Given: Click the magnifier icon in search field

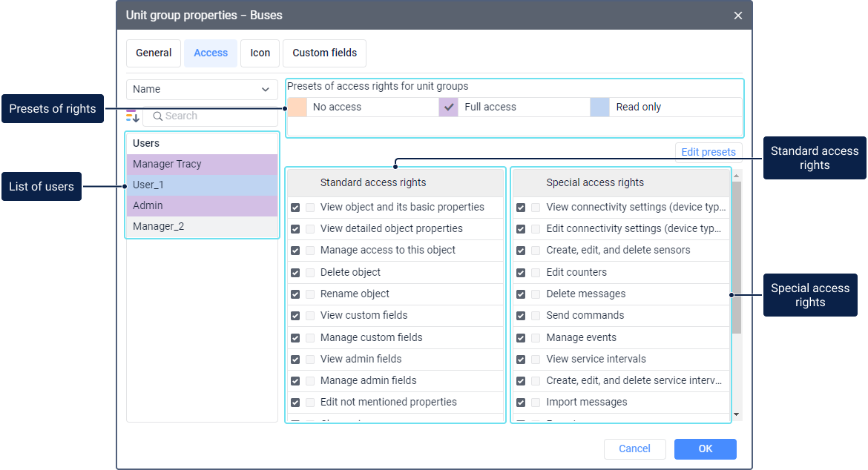Looking at the screenshot, I should pyautogui.click(x=157, y=116).
